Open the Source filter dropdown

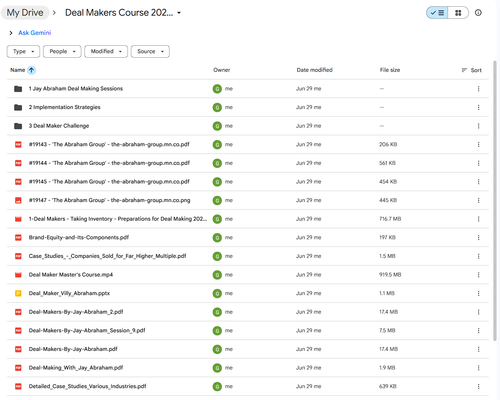point(150,51)
